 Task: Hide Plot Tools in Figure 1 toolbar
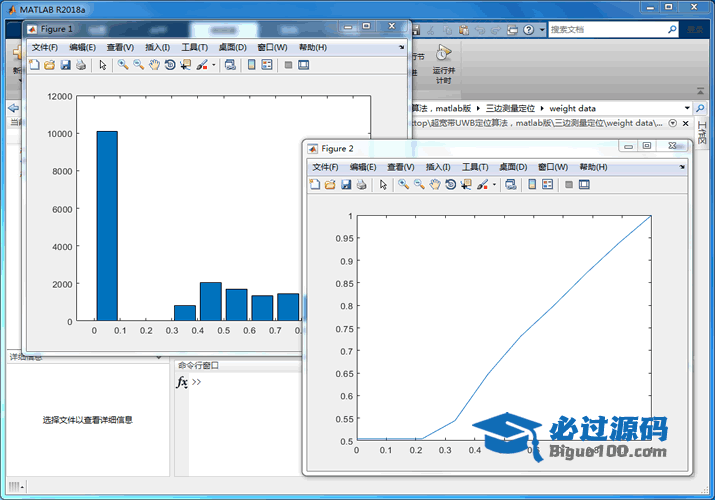coord(288,65)
